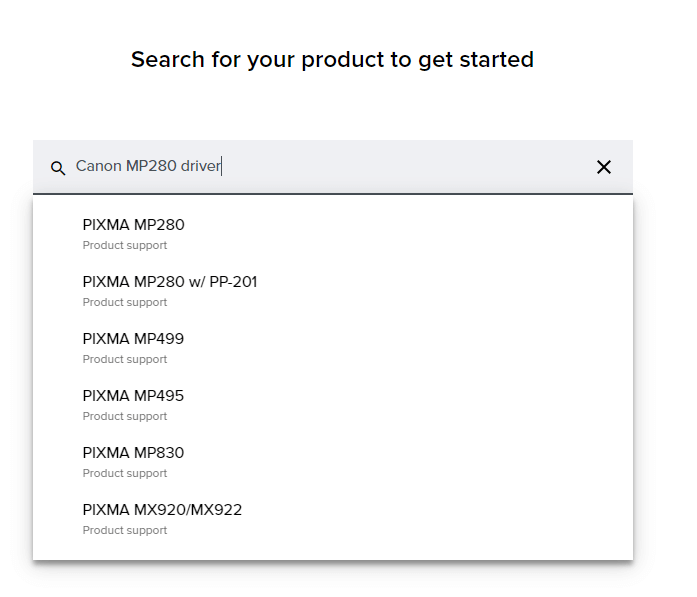
Task: Click "Product support" under PIXMA MP280
Action: [124, 246]
